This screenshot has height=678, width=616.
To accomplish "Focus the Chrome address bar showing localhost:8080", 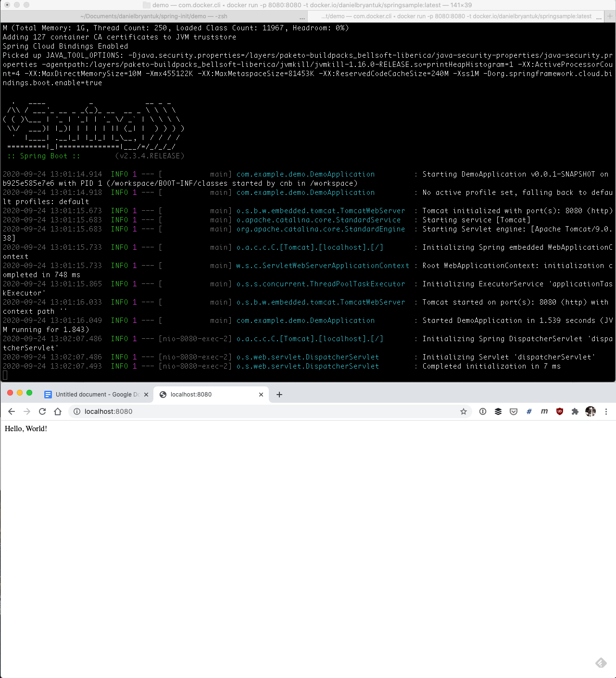I will click(270, 411).
